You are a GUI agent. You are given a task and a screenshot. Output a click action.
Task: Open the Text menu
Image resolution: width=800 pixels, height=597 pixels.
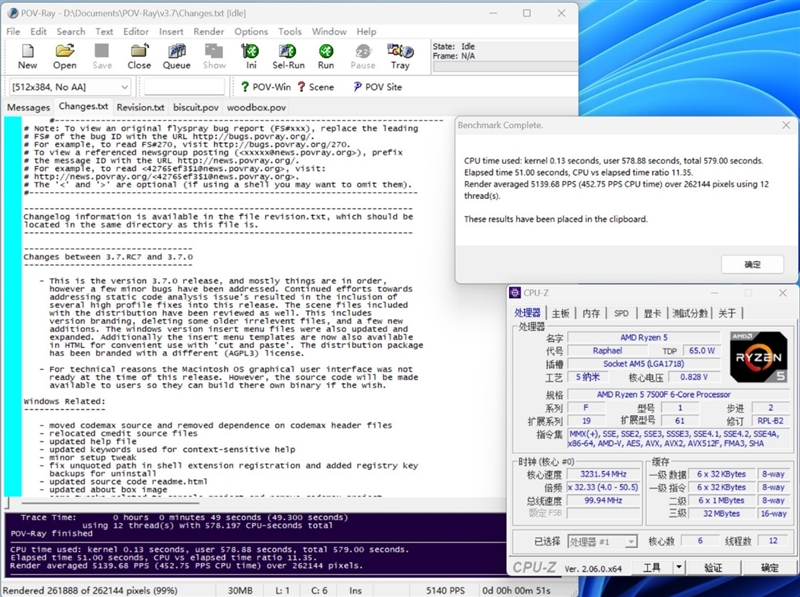coord(104,31)
